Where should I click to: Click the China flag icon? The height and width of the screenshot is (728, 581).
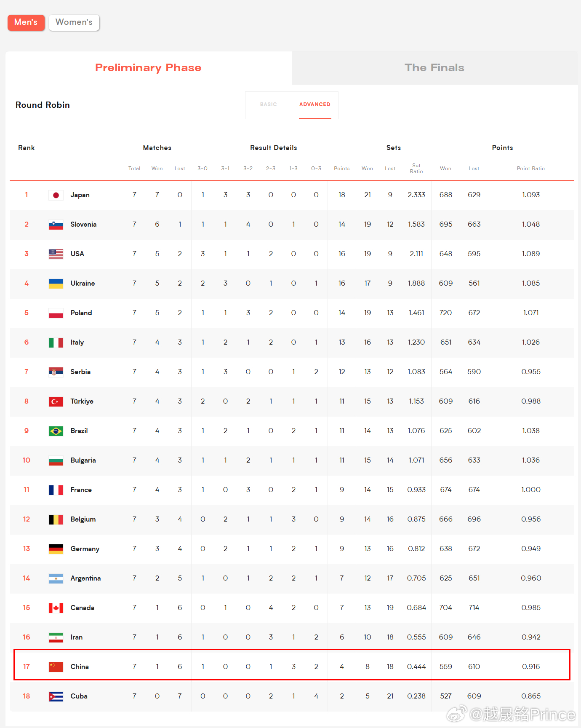point(56,667)
